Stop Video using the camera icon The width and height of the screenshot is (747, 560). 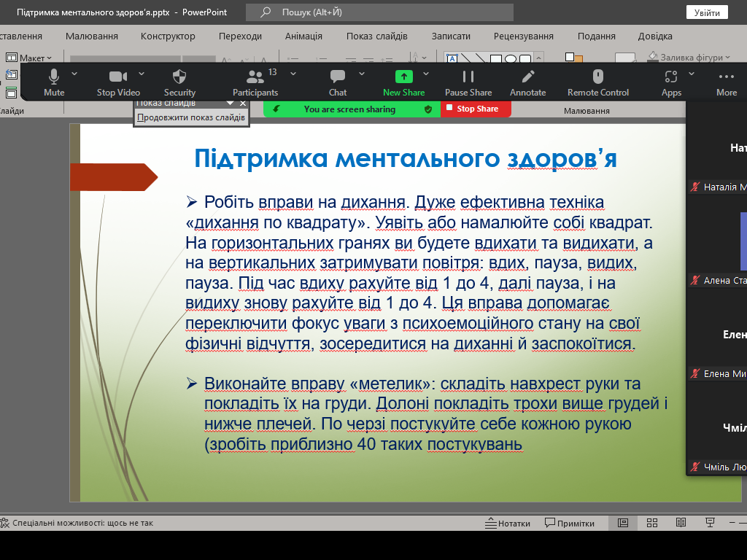click(118, 82)
